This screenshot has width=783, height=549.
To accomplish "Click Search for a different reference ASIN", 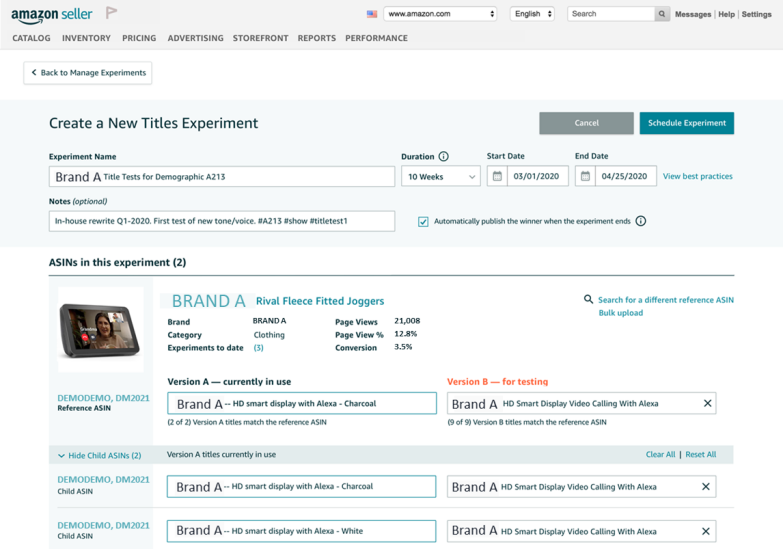I will tap(666, 300).
